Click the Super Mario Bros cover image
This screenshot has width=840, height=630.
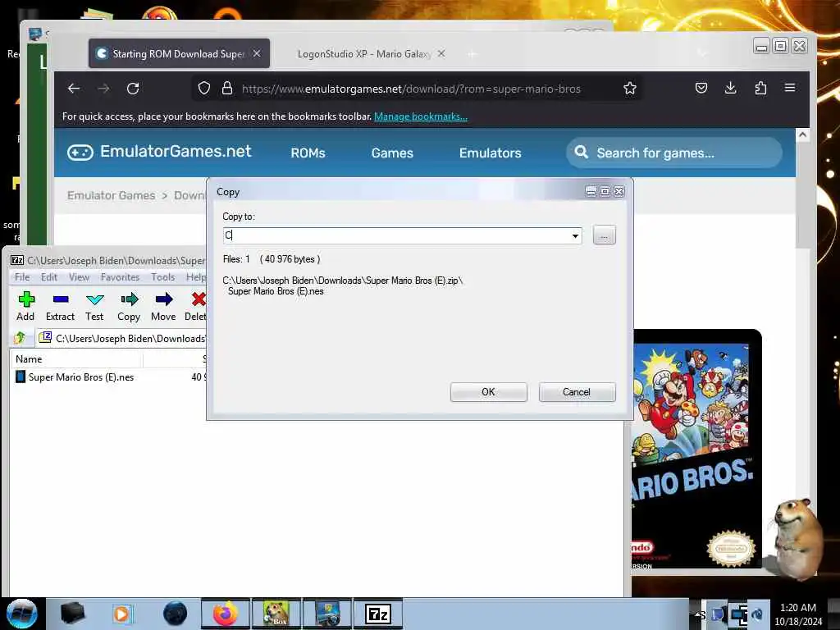[x=696, y=449]
